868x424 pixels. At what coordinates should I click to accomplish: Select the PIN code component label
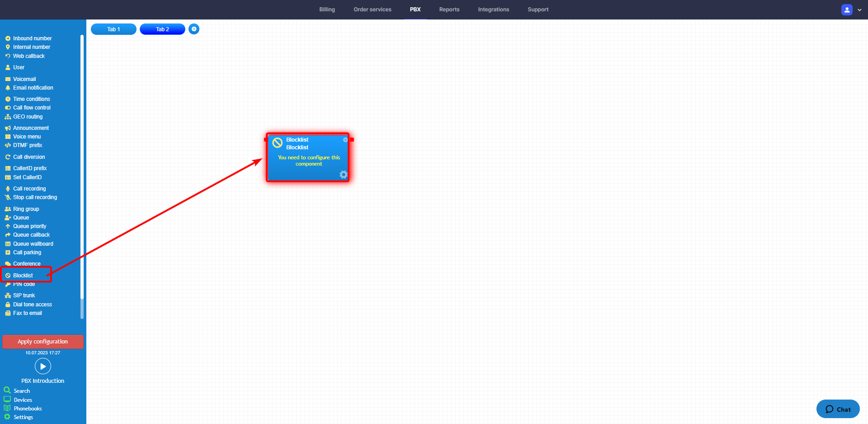(24, 284)
